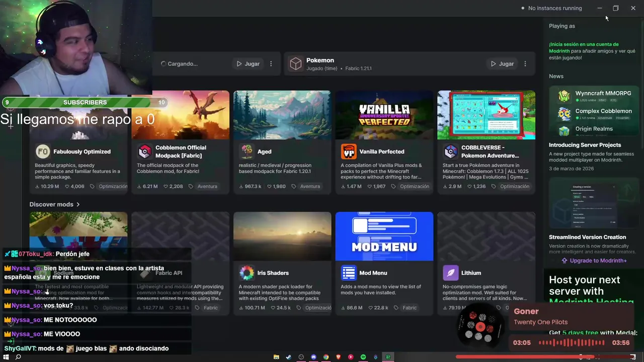644x362 pixels.
Task: Click the Origin Realms server name
Action: pyautogui.click(x=594, y=129)
